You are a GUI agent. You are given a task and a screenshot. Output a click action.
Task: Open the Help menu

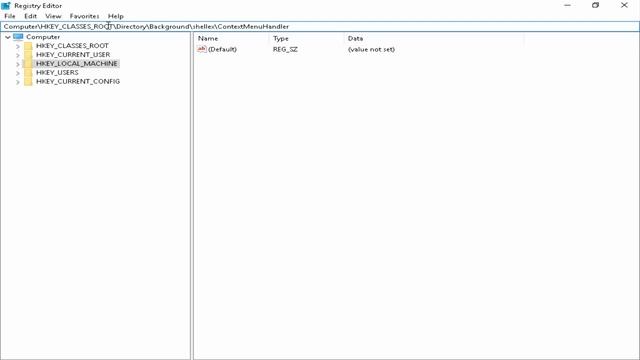(x=116, y=16)
